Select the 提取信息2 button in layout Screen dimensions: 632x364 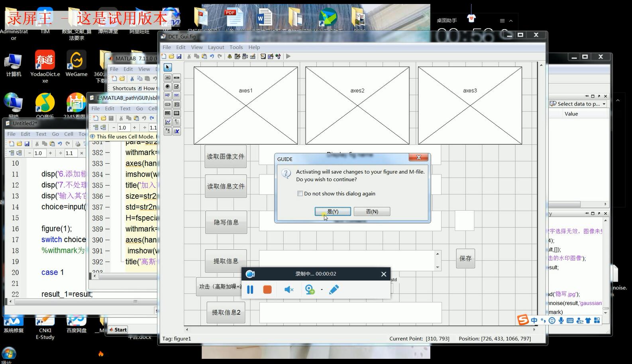coord(226,312)
